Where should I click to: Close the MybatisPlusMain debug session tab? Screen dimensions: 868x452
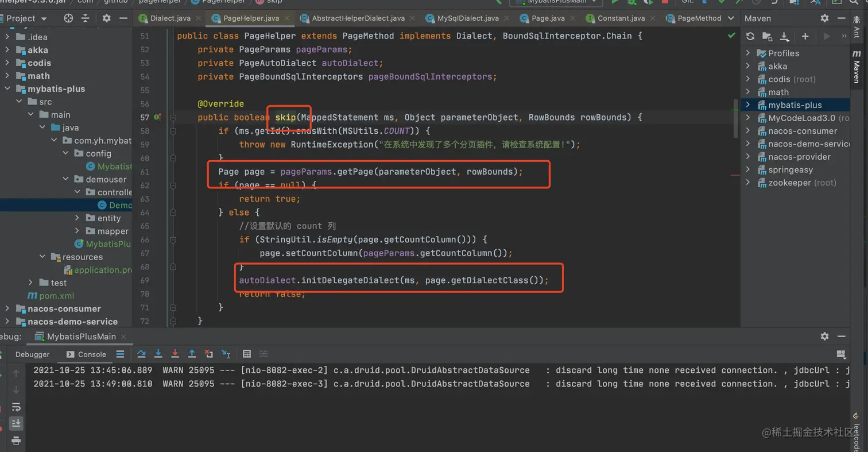123,337
